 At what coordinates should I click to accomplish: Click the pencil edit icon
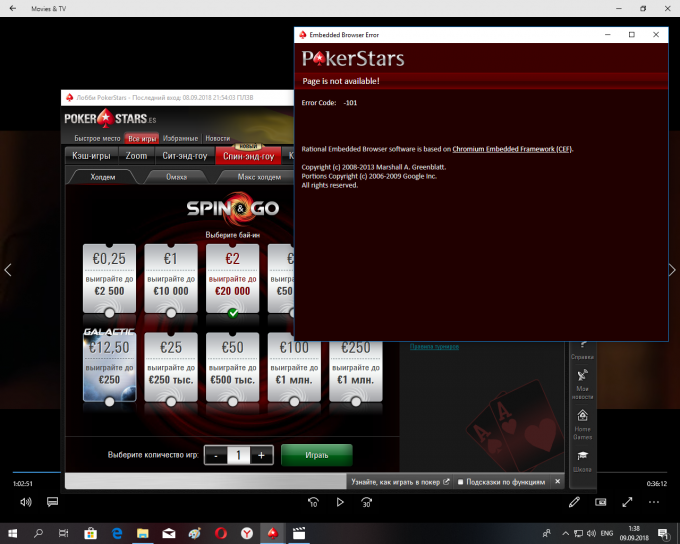point(574,502)
